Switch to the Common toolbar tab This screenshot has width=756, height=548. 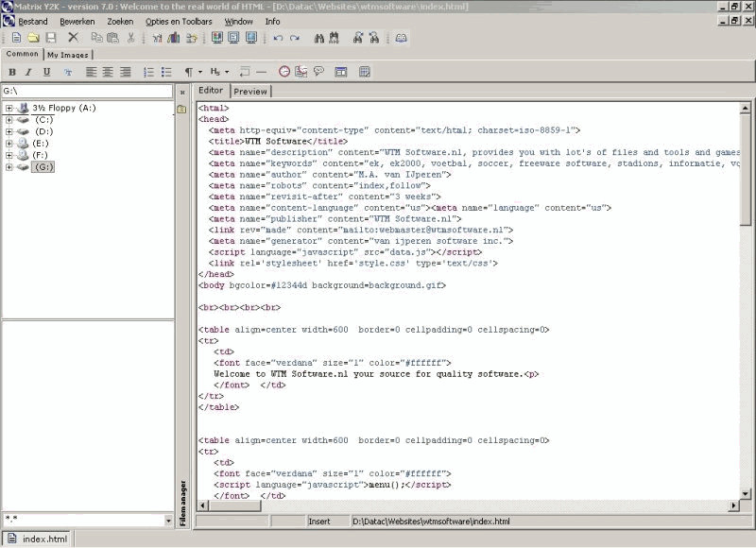(22, 54)
